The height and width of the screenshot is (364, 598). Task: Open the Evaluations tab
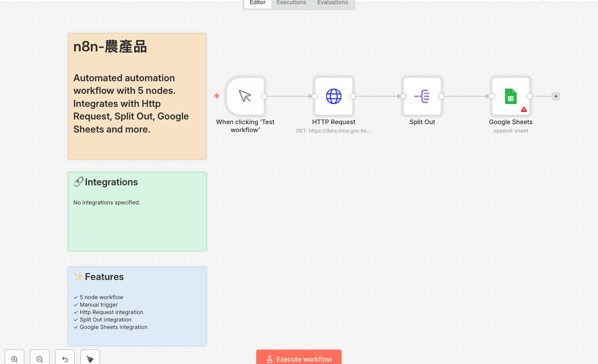[332, 3]
